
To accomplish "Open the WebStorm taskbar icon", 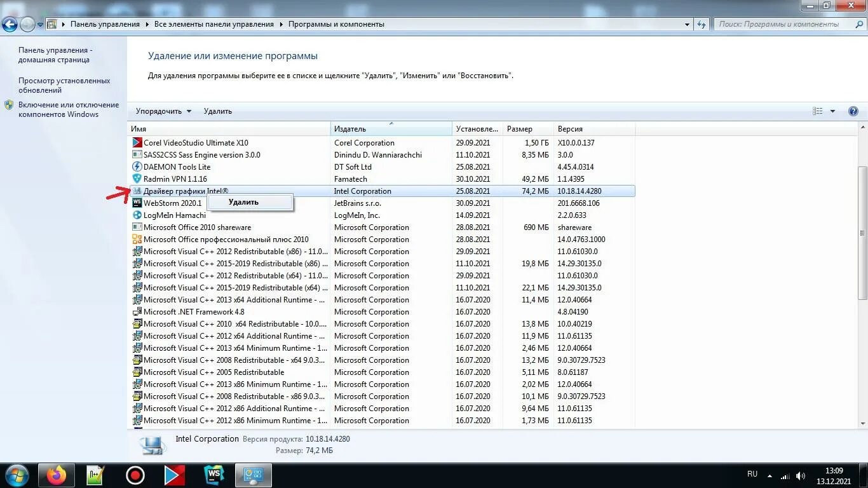I will click(x=214, y=475).
